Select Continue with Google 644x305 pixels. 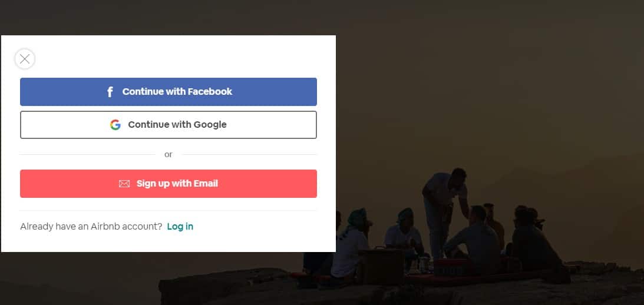coord(169,125)
